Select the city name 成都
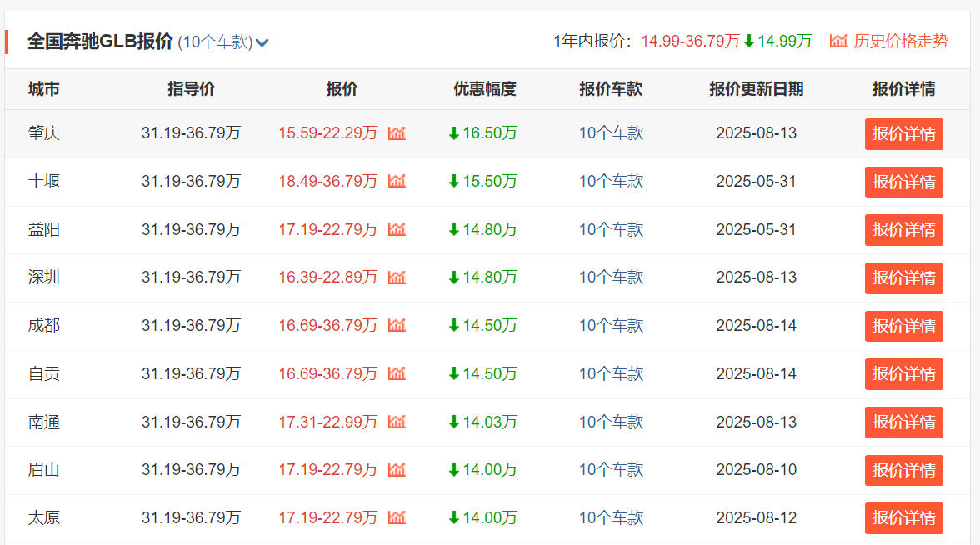The width and height of the screenshot is (980, 545). tap(43, 325)
